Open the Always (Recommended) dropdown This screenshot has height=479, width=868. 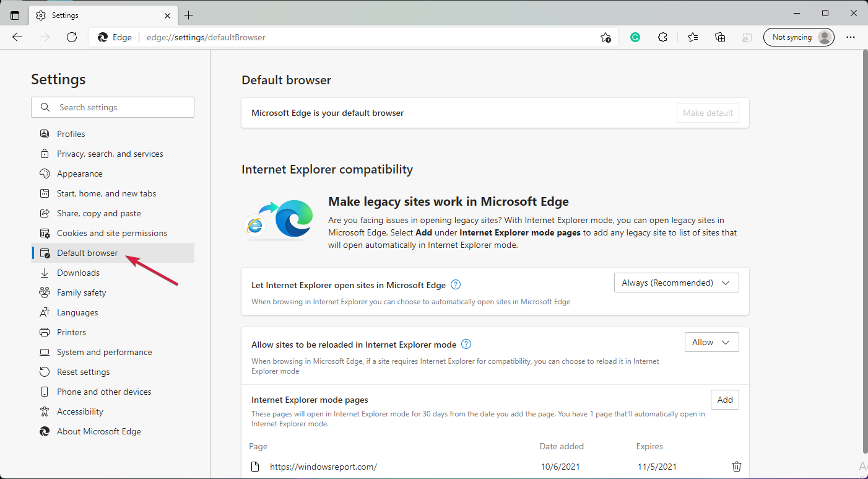[676, 283]
